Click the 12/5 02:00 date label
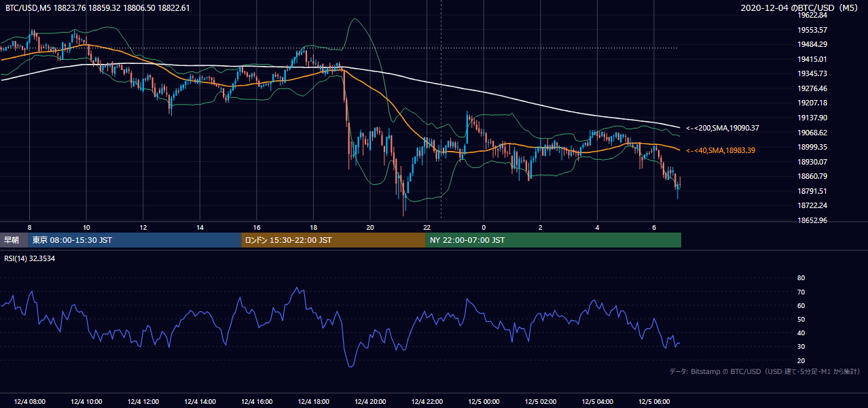 (541, 402)
